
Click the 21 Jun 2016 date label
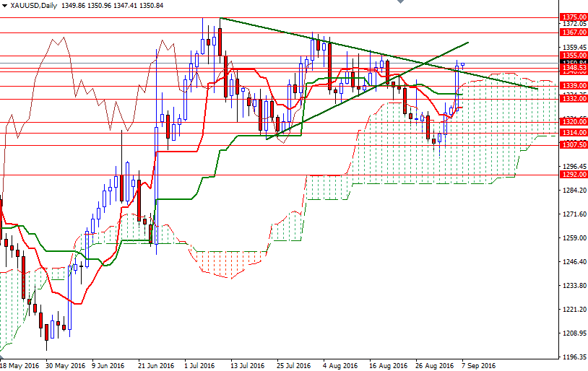pyautogui.click(x=155, y=366)
